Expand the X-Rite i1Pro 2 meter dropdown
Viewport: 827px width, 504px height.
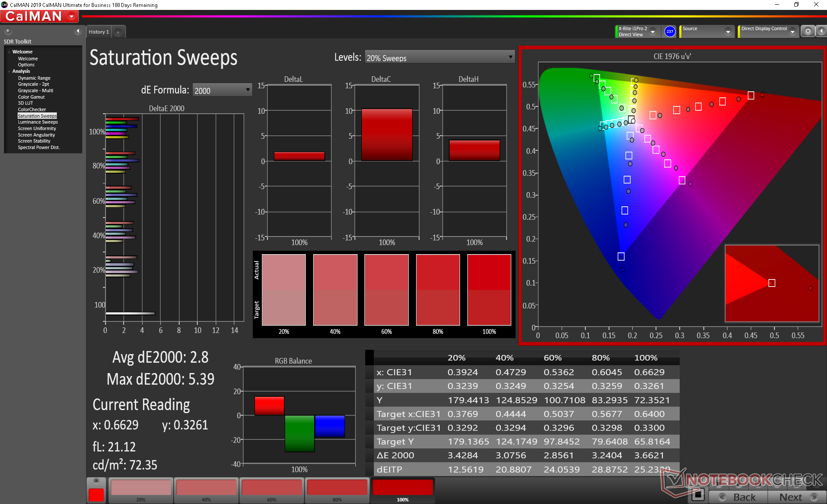pos(653,32)
